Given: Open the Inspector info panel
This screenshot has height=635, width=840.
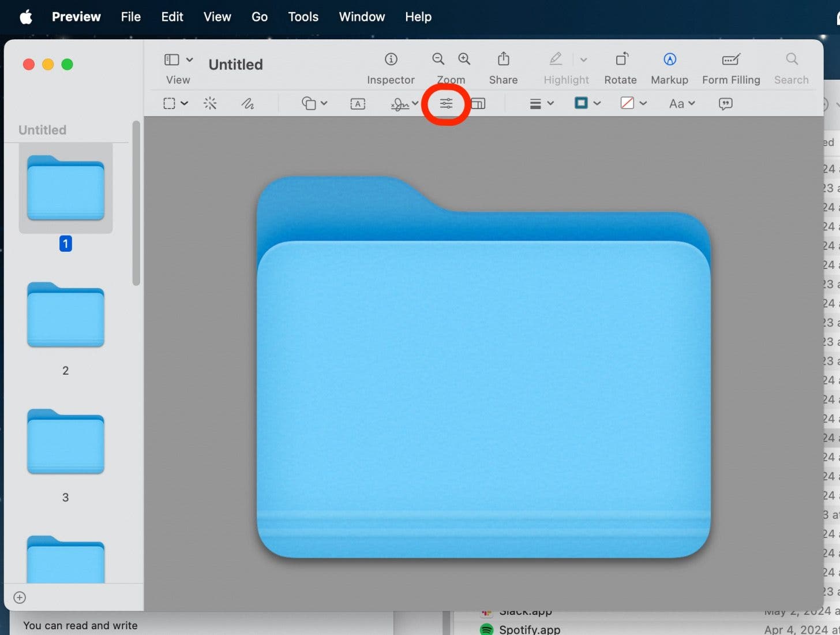Looking at the screenshot, I should (391, 59).
